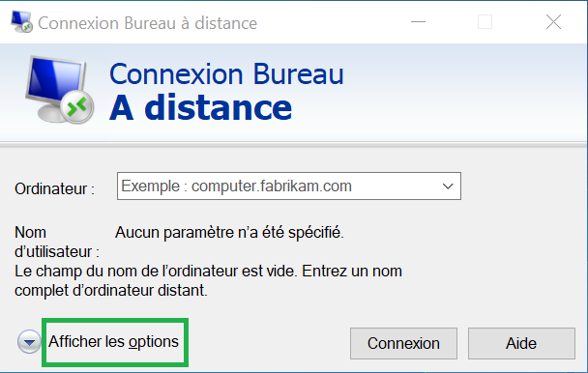The height and width of the screenshot is (373, 588).
Task: Click the empty computer name warning message
Action: tap(208, 280)
